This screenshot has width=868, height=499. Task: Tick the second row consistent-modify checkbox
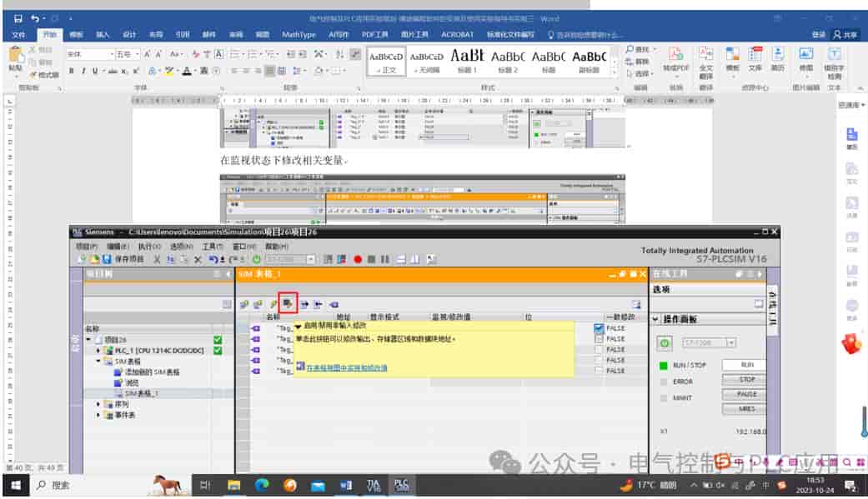(599, 338)
